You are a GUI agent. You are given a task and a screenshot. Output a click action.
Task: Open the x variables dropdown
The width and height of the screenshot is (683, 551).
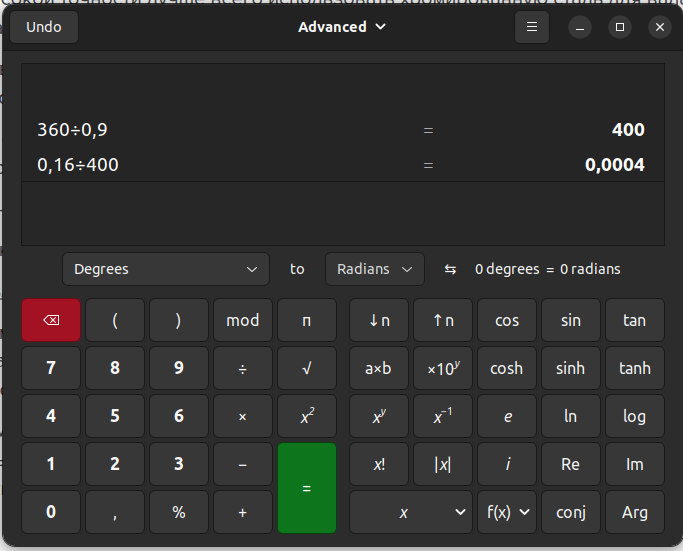click(x=411, y=512)
